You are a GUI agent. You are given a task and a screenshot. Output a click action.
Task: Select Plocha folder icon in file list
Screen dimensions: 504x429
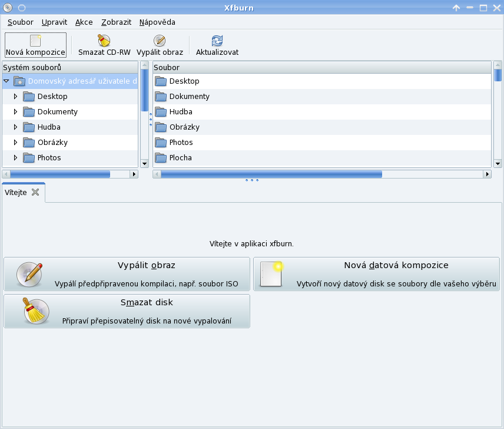tap(161, 157)
